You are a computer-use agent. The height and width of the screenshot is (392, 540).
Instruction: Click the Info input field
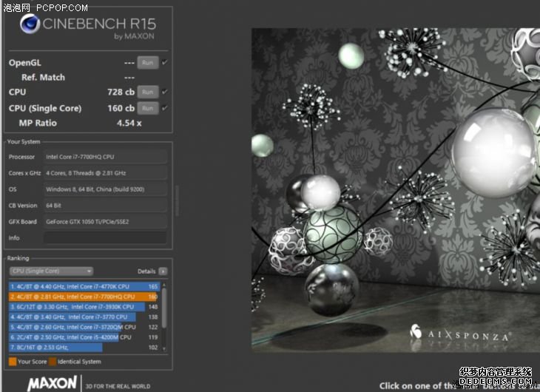point(105,238)
